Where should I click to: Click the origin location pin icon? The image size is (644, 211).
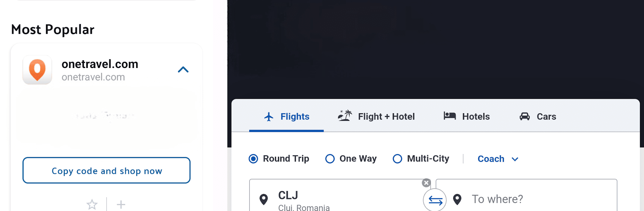[x=264, y=199]
